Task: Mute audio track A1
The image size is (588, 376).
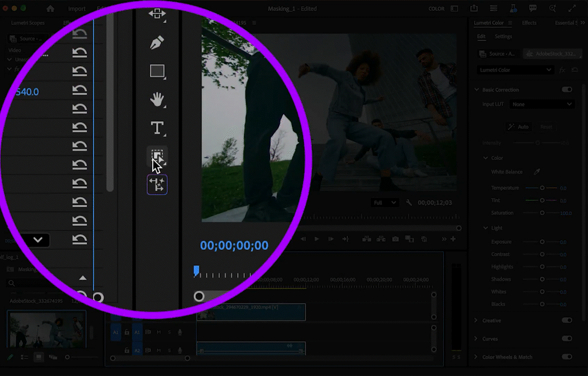Action: (159, 332)
